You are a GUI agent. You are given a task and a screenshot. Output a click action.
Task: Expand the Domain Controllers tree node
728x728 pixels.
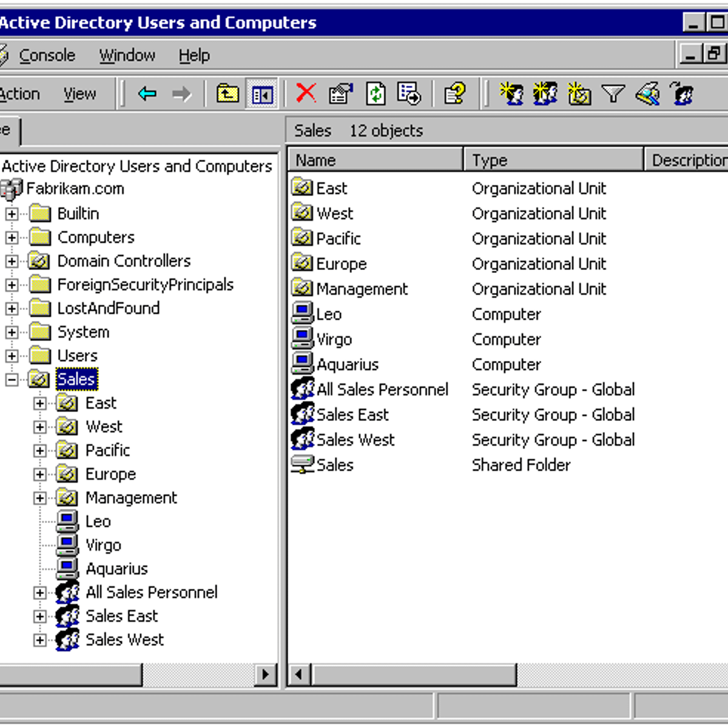(12, 261)
